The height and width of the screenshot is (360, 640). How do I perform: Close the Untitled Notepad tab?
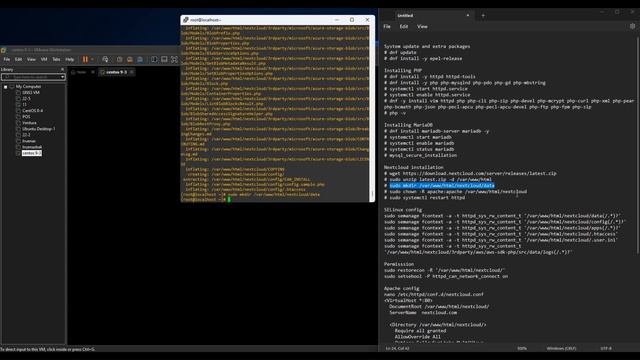(x=468, y=16)
